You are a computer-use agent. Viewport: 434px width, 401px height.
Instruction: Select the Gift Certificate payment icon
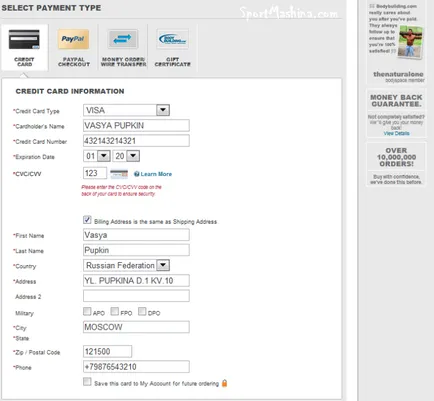coord(172,39)
